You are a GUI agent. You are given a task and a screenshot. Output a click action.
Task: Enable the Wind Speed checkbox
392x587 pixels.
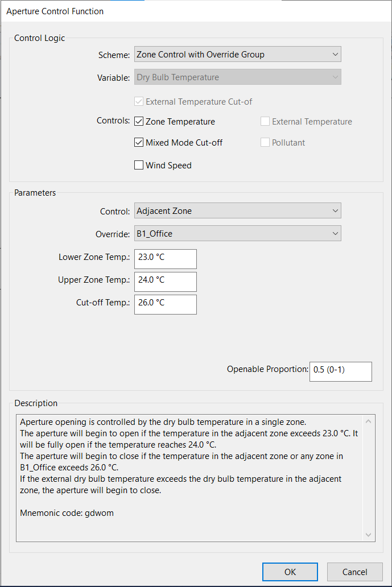139,165
